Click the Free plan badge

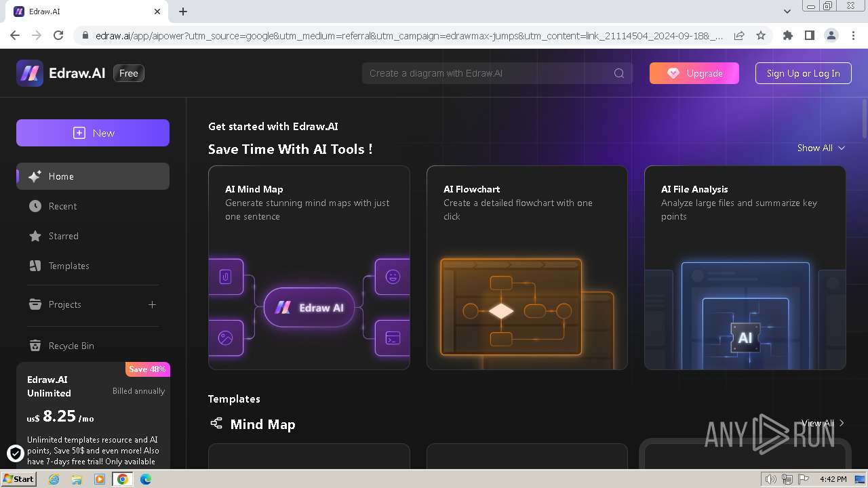tap(128, 73)
